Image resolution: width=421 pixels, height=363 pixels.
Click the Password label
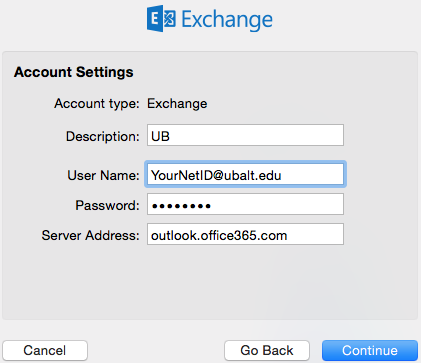click(x=107, y=205)
